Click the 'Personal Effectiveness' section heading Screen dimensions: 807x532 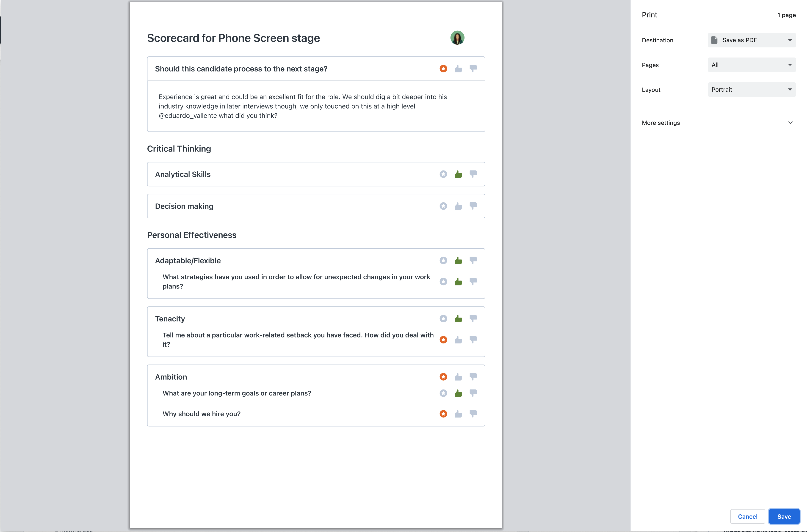click(191, 235)
